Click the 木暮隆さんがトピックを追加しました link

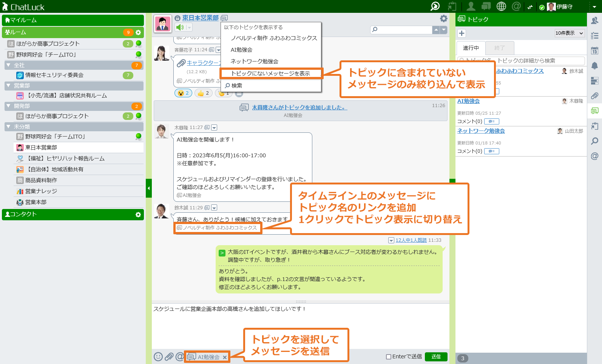(299, 108)
